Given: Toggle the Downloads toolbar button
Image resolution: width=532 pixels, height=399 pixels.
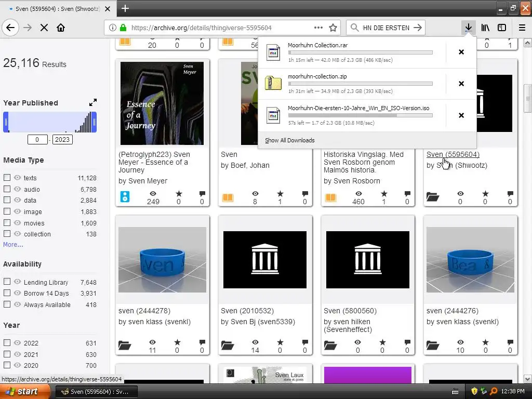Looking at the screenshot, I should click(x=468, y=28).
